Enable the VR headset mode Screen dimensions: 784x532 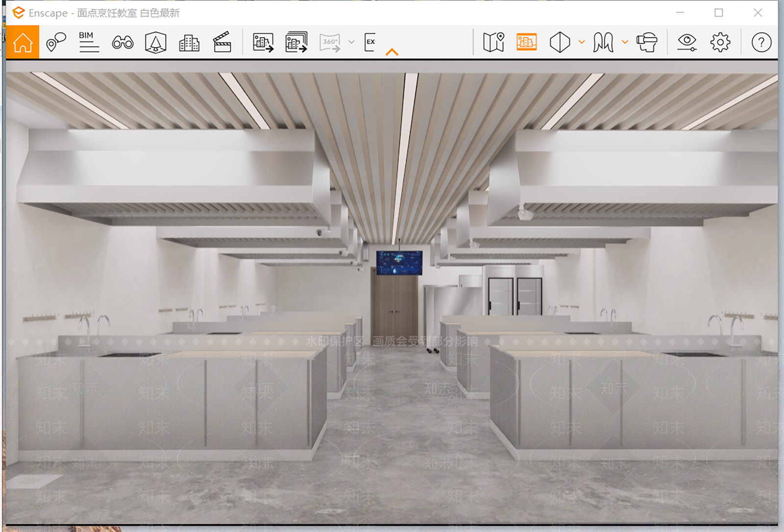click(x=647, y=42)
